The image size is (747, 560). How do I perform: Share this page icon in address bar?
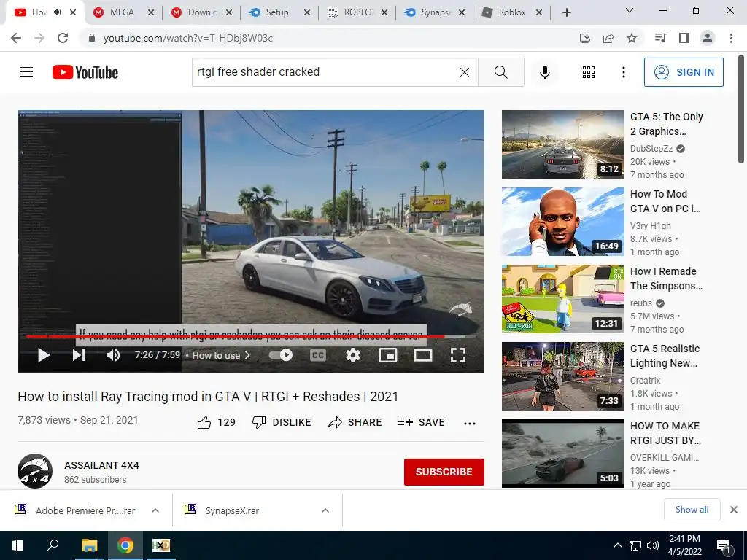[608, 38]
